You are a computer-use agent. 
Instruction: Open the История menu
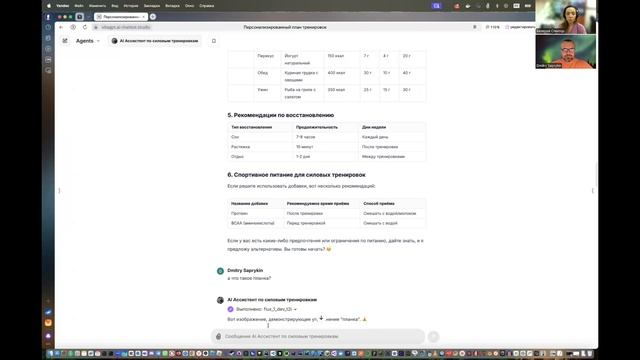click(131, 6)
